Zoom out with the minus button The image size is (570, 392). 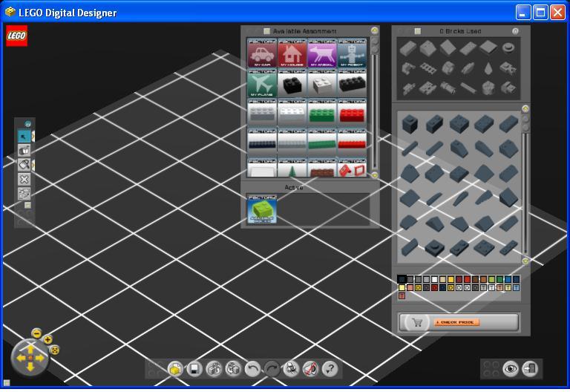[x=36, y=333]
